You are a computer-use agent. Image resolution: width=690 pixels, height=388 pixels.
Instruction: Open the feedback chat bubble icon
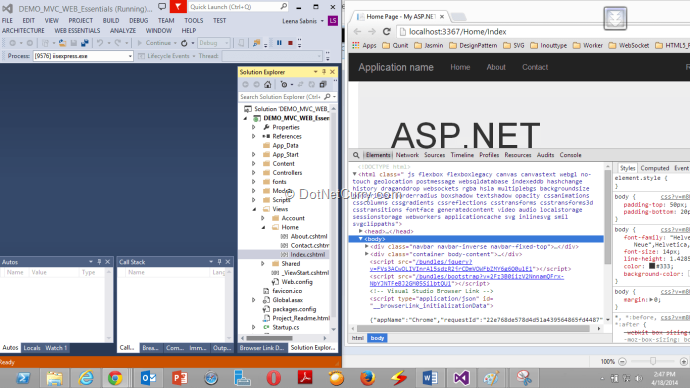162,7
